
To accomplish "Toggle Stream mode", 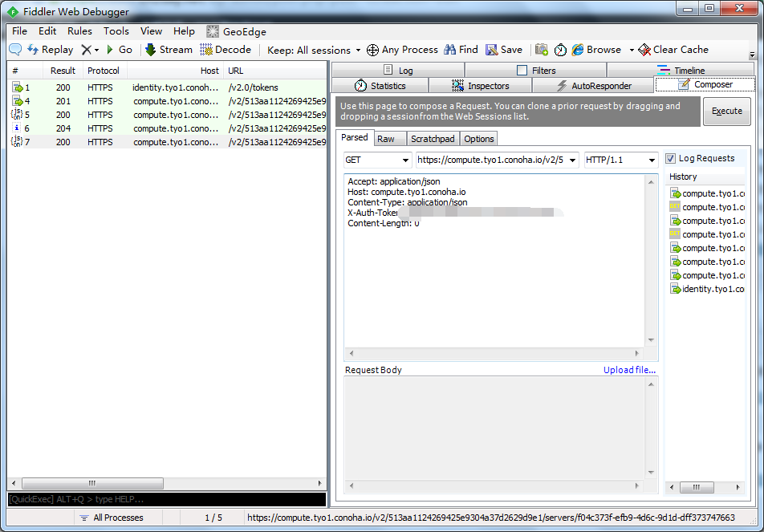I will coord(169,50).
